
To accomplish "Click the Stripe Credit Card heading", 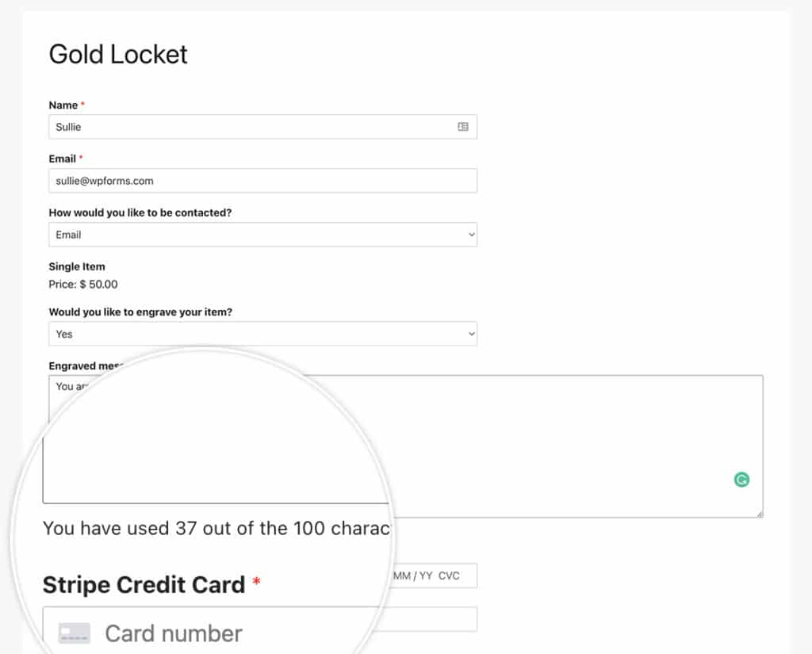I will 143,584.
